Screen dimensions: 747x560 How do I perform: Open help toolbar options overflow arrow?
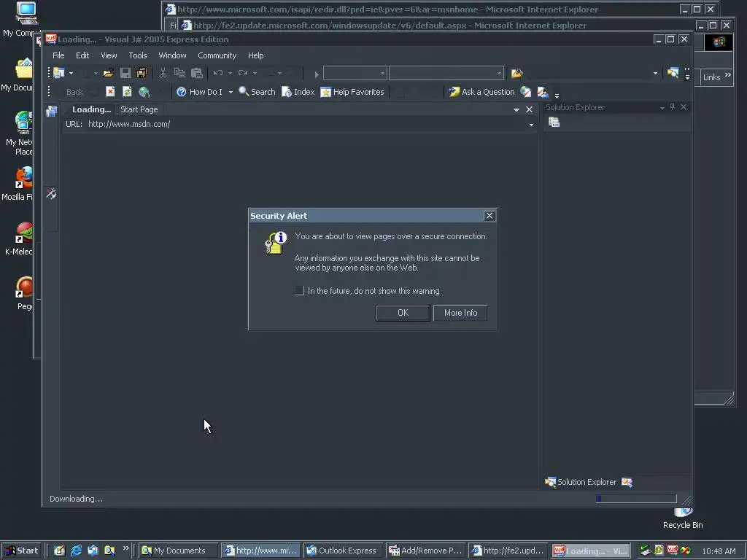point(557,96)
